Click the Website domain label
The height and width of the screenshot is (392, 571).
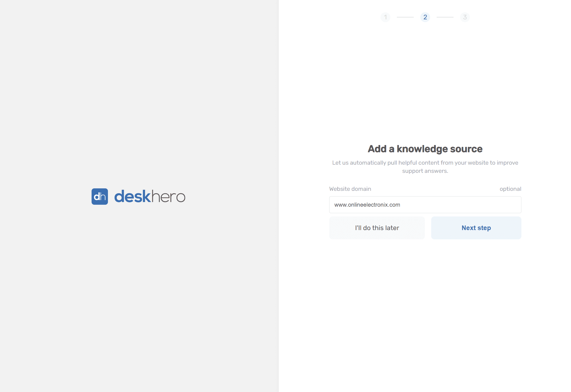pos(350,189)
